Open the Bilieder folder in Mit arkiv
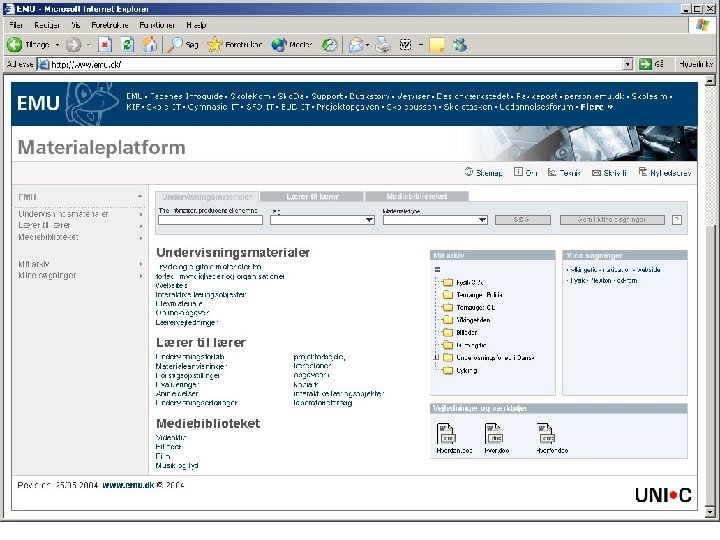The height and width of the screenshot is (540, 720). point(465,332)
